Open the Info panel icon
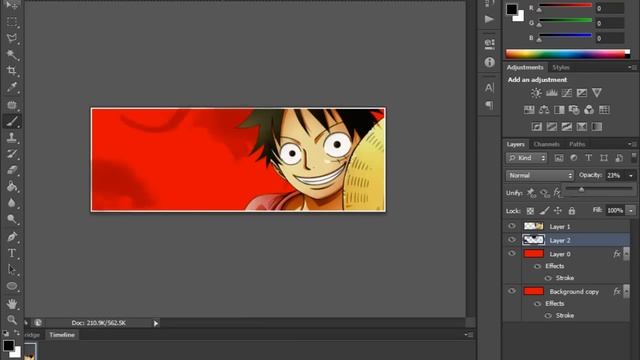The width and height of the screenshot is (640, 360). [489, 62]
